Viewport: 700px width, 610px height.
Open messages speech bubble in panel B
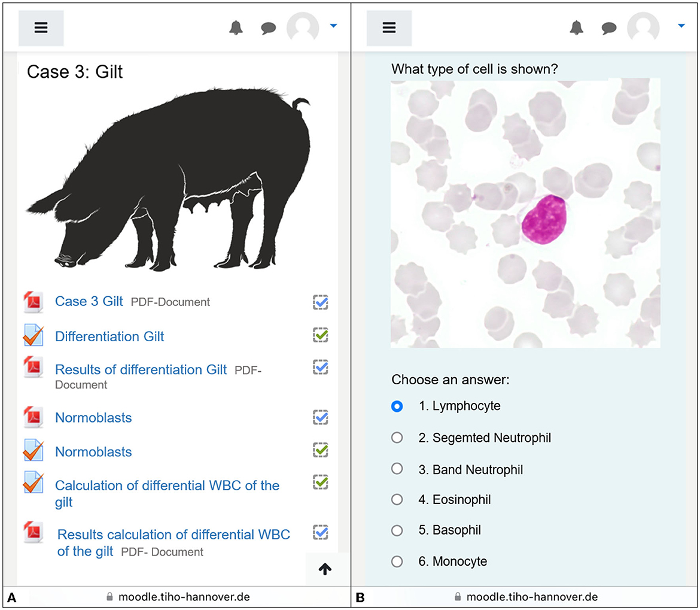[609, 28]
